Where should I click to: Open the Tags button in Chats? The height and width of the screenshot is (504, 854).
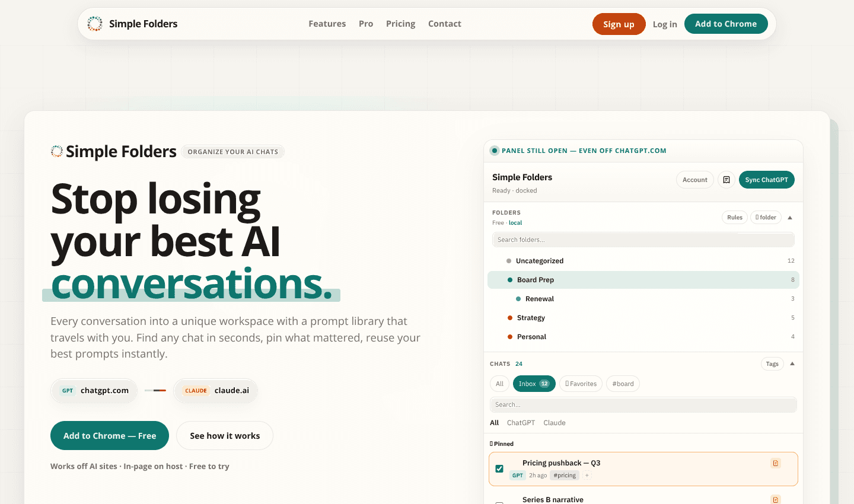tap(772, 364)
